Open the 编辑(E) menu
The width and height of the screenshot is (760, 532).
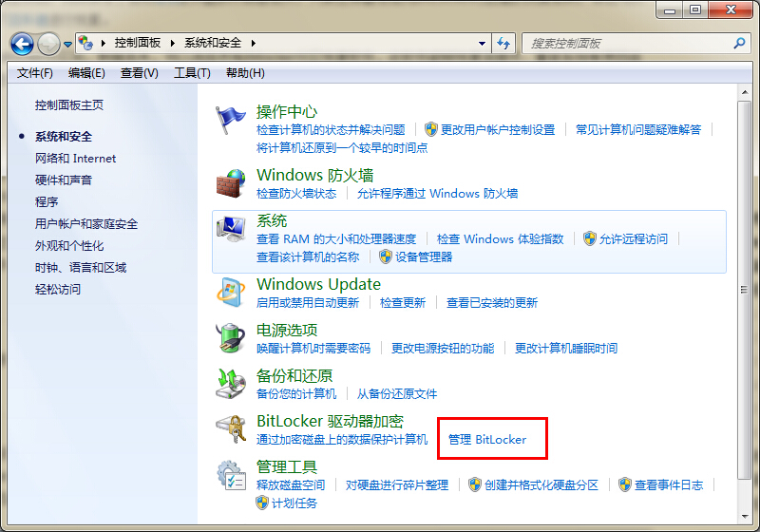coord(86,73)
